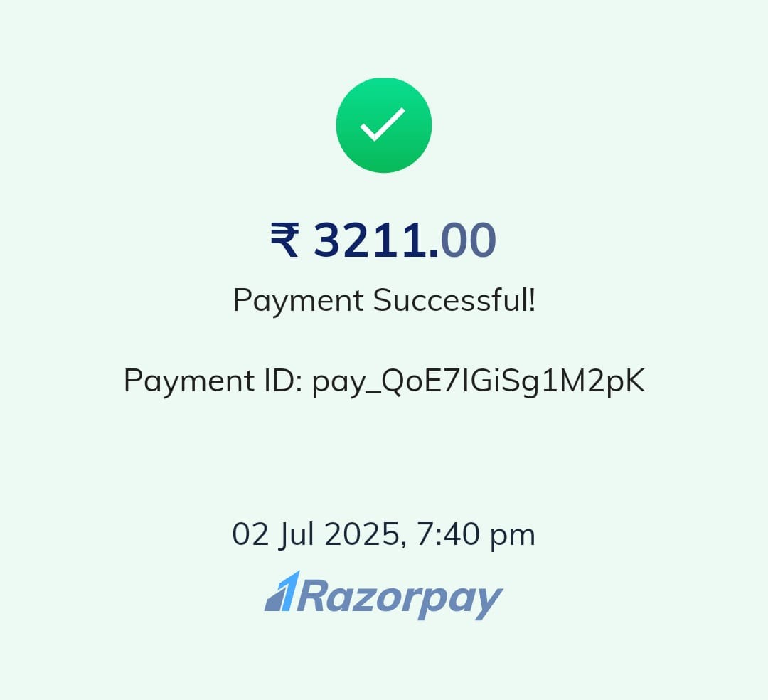Click the light blue upper Razorpay logo arrow
This screenshot has height=700, width=768.
click(289, 590)
